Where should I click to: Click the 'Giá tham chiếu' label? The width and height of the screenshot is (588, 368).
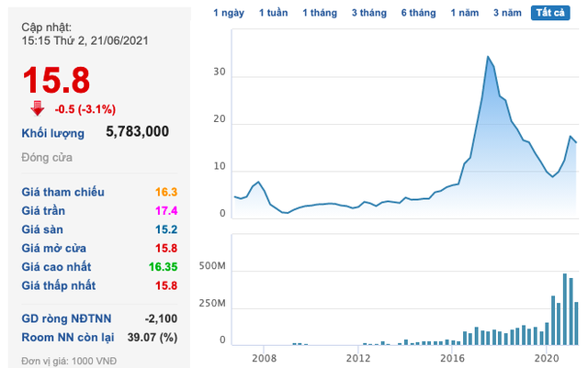pyautogui.click(x=63, y=192)
